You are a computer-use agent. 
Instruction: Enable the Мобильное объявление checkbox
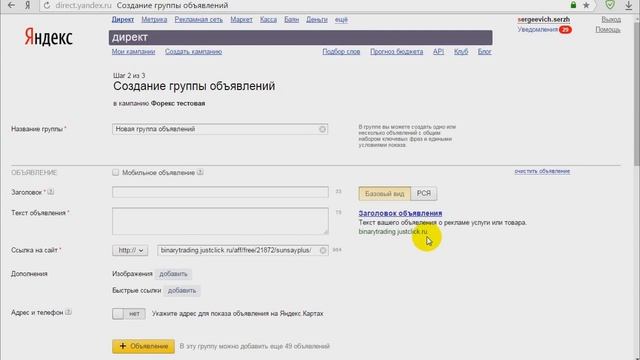[116, 172]
